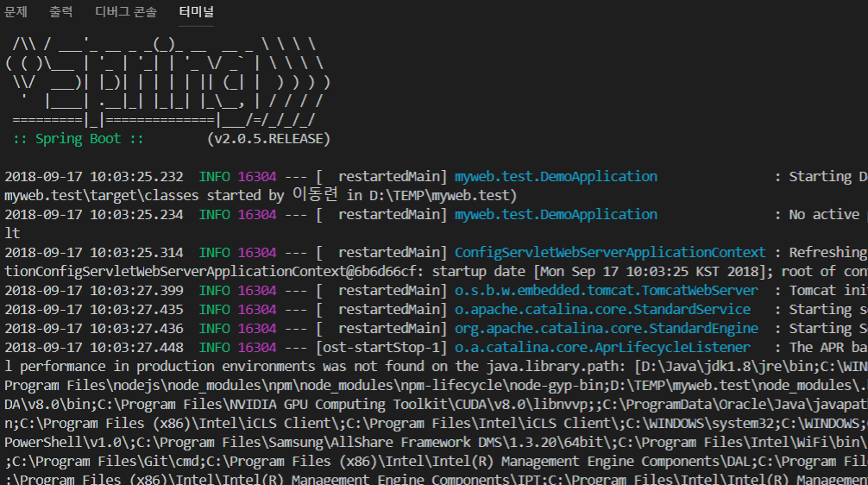Image resolution: width=868 pixels, height=485 pixels.
Task: Select the 디버그 콘솔 tab
Action: 126,12
